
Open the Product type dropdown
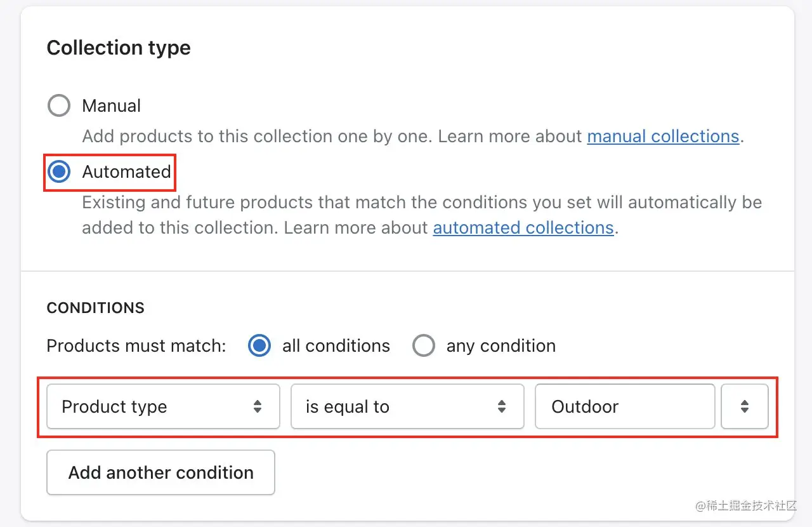point(163,406)
